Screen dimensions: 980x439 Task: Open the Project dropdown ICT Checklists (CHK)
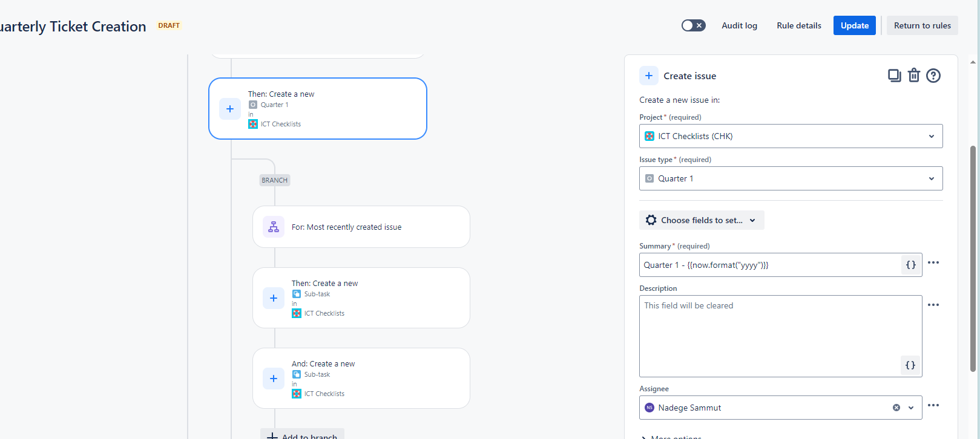[x=791, y=136]
